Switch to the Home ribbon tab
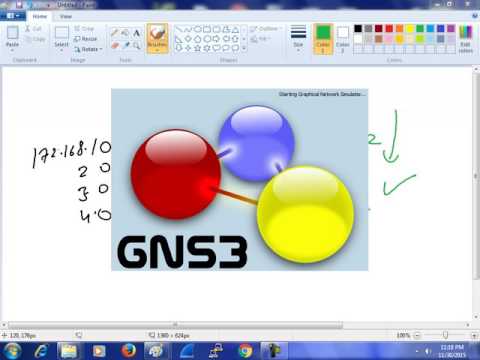Image resolution: width=480 pixels, height=360 pixels. point(40,16)
